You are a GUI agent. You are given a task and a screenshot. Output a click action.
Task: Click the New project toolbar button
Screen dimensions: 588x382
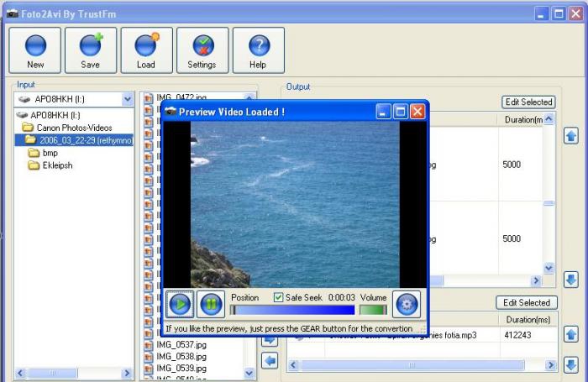[35, 50]
